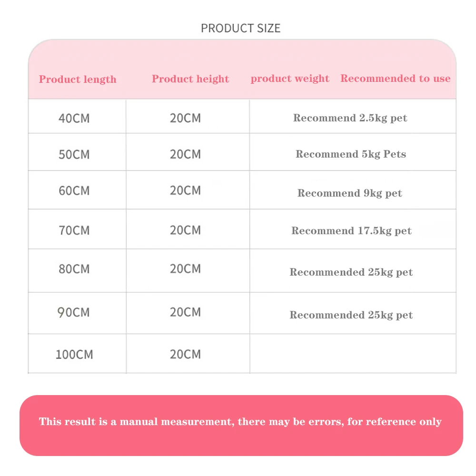The width and height of the screenshot is (476, 476).
Task: Select the 100CM length cell
Action: pos(74,355)
